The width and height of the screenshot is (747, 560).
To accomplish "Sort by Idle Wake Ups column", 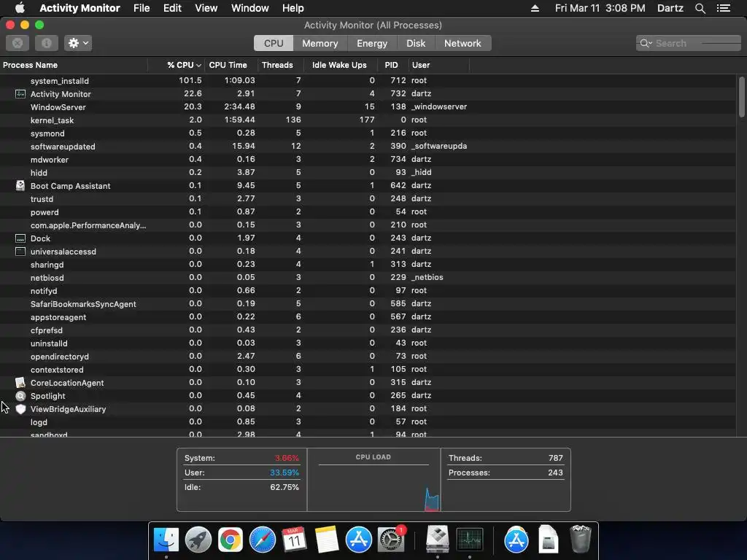I will (x=339, y=65).
